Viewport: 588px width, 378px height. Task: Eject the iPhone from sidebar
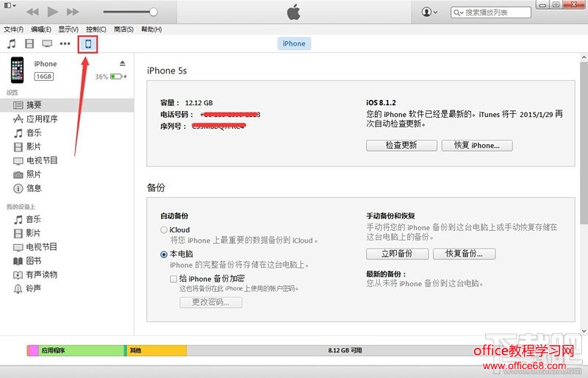coord(123,63)
